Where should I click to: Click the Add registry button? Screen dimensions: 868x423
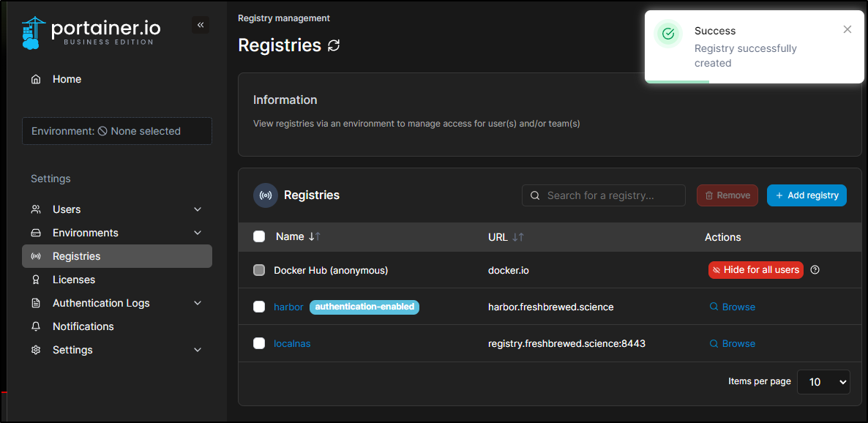807,195
